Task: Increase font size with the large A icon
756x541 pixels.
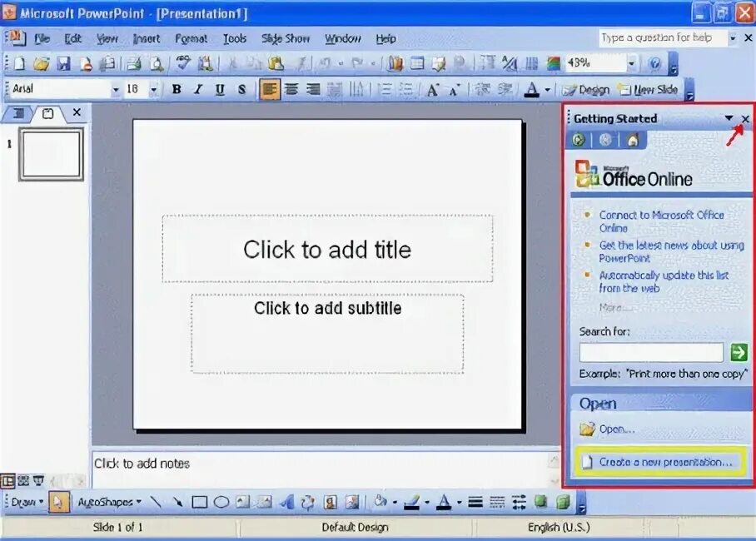Action: pyautogui.click(x=432, y=90)
